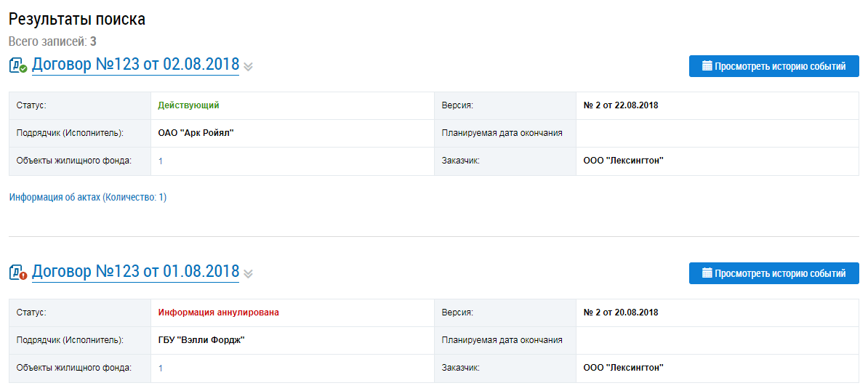
Task: Open housing objects count link for ОАО "Арк Ройял" contract
Action: tap(161, 161)
